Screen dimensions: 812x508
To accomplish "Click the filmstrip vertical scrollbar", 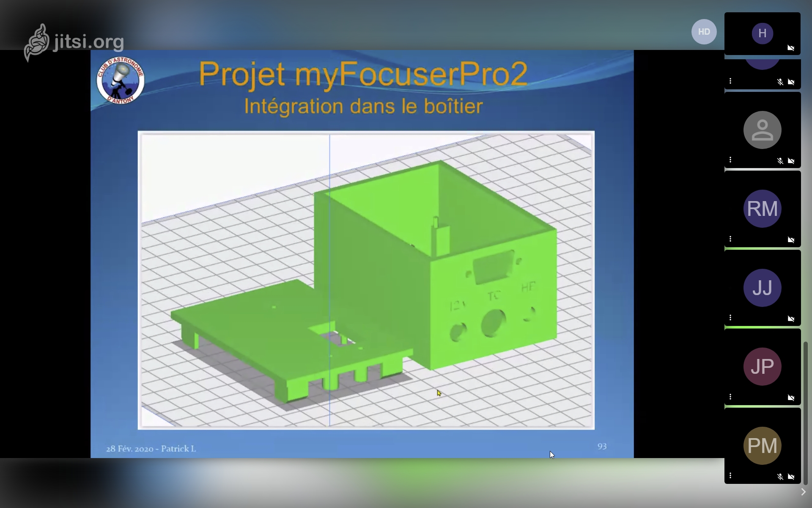I will pos(806,413).
